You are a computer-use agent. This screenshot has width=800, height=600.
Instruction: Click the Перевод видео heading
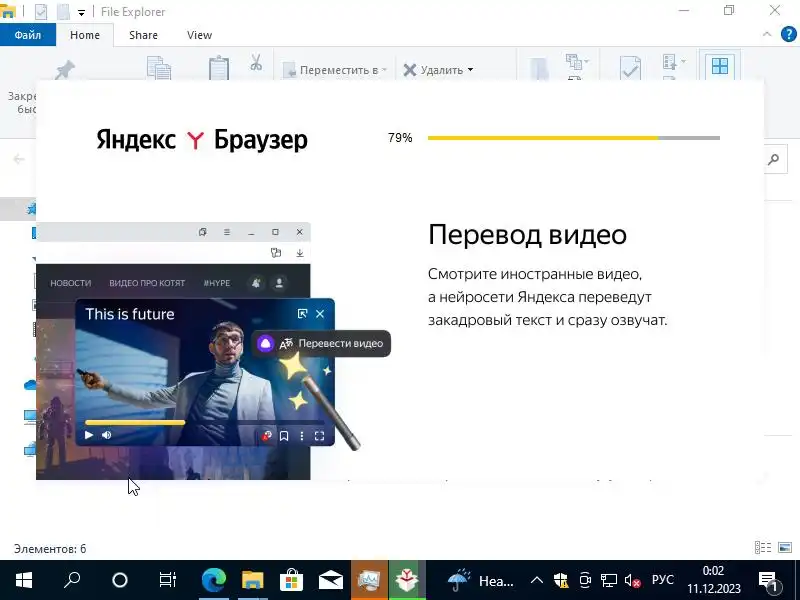(527, 235)
